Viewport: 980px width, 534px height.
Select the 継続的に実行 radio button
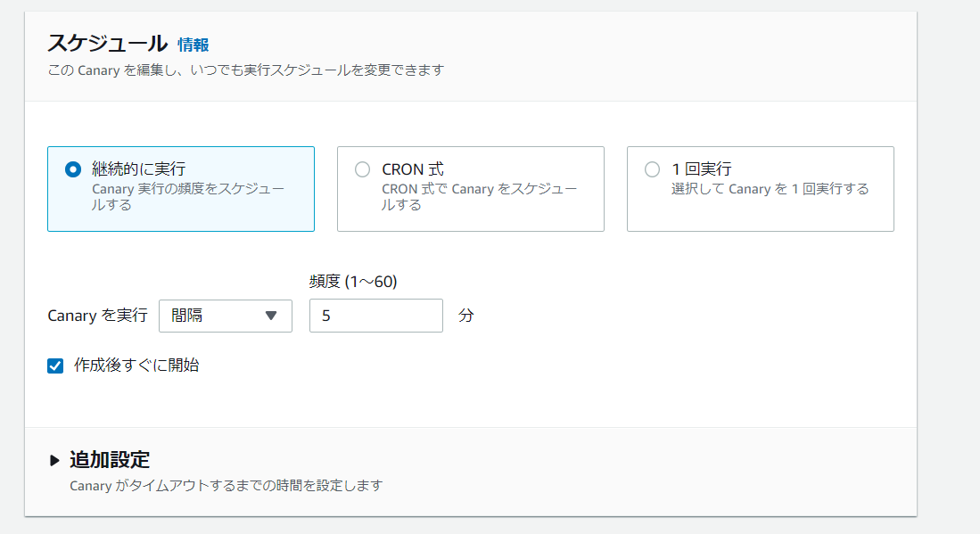pos(73,169)
